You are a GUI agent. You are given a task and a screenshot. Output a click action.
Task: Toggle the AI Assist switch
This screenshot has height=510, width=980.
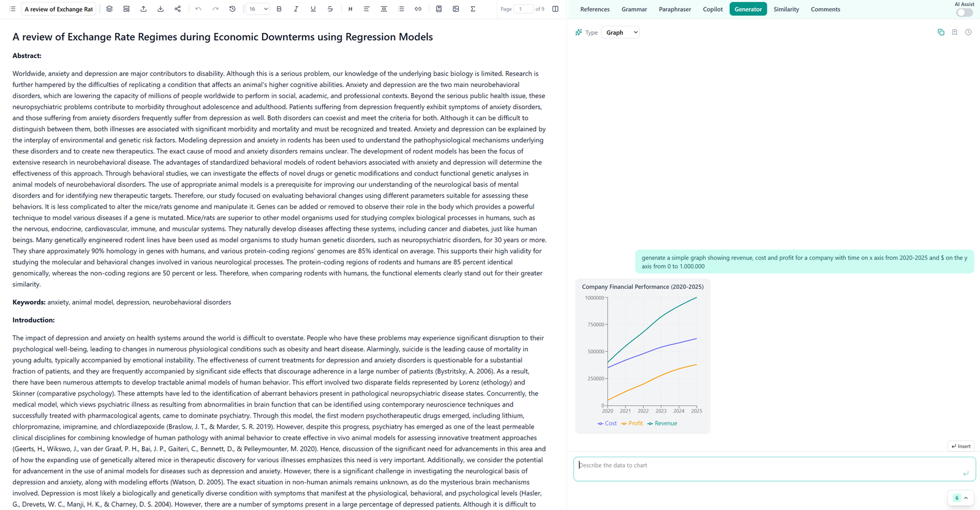pos(964,12)
